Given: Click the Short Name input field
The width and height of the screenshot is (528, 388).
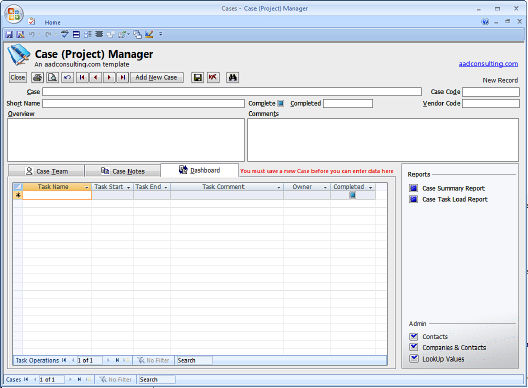Looking at the screenshot, I should coord(143,103).
